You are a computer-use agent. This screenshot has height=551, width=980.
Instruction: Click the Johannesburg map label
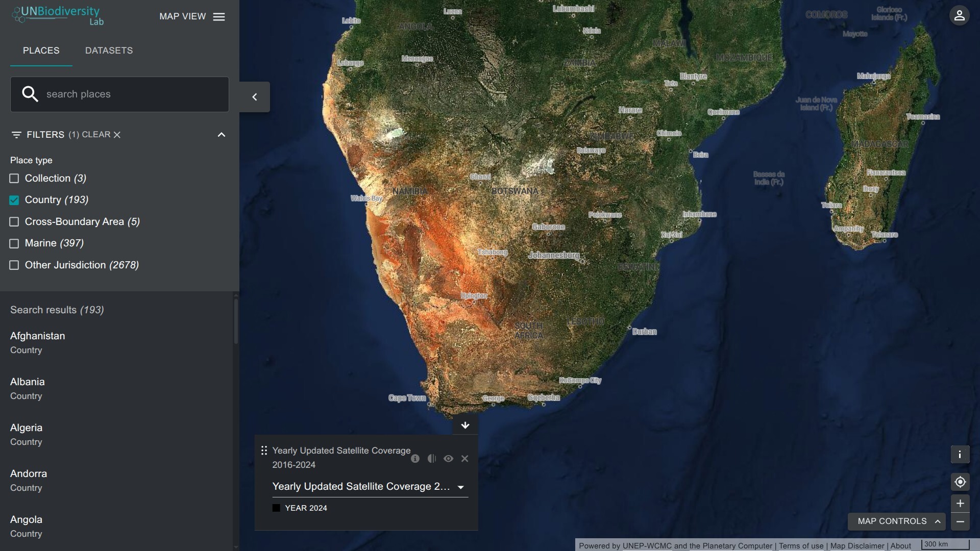pyautogui.click(x=554, y=255)
